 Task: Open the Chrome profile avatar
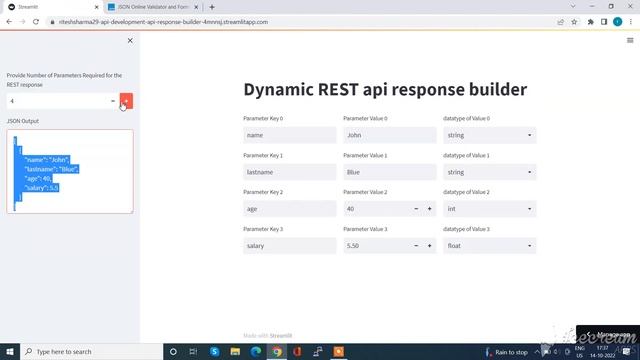[618, 22]
